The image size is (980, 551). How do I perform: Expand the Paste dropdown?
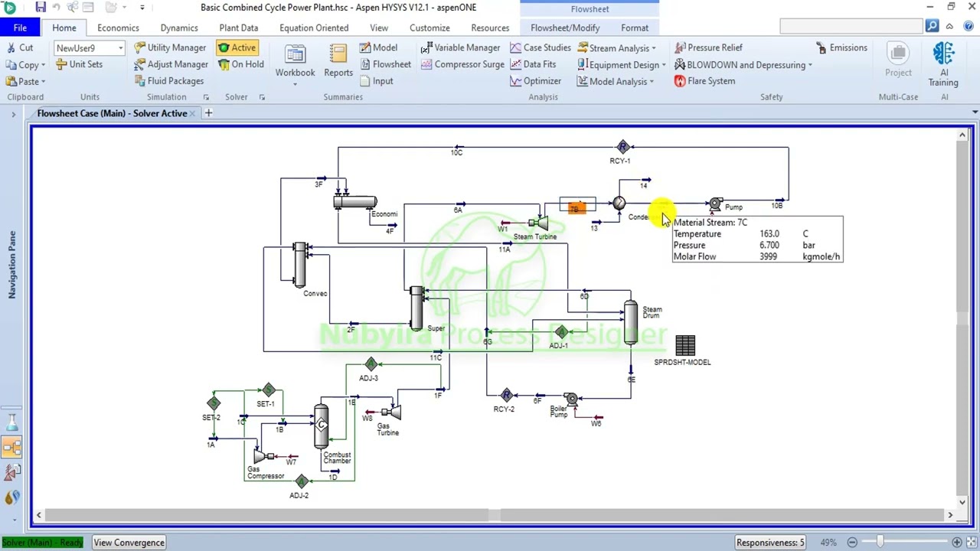pyautogui.click(x=43, y=82)
